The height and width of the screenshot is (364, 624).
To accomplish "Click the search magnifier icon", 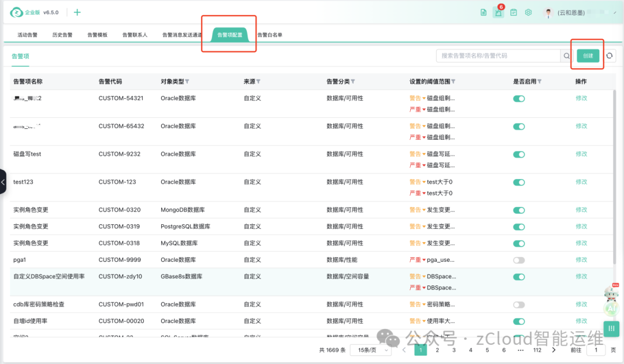I will pos(567,56).
